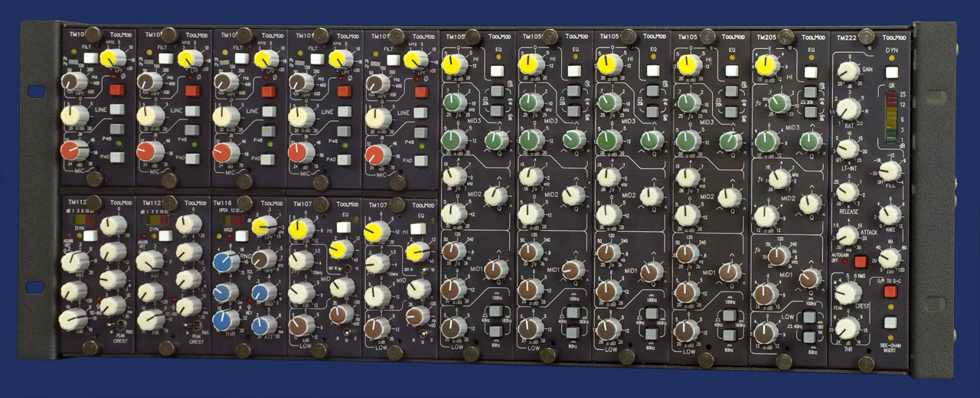
Task: Adjust the CREST knob on the TM222
Action: 848,292
